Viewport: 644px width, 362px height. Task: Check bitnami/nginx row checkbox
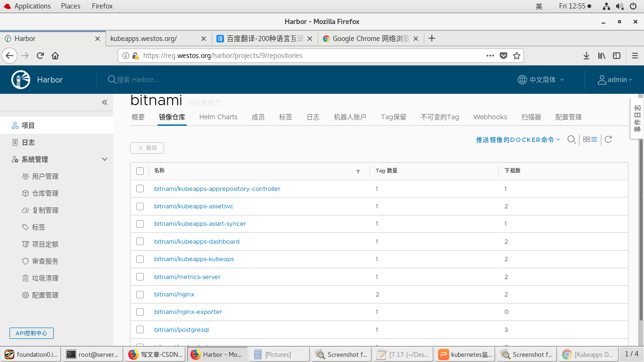tap(140, 294)
